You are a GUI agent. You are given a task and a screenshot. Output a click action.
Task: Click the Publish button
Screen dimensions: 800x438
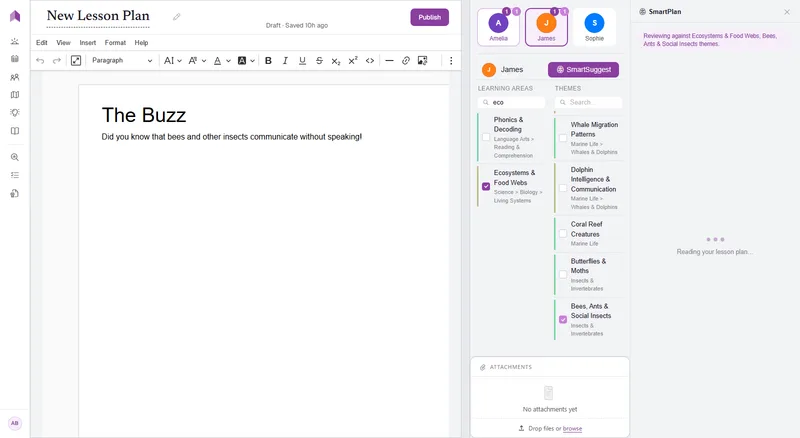tap(430, 17)
